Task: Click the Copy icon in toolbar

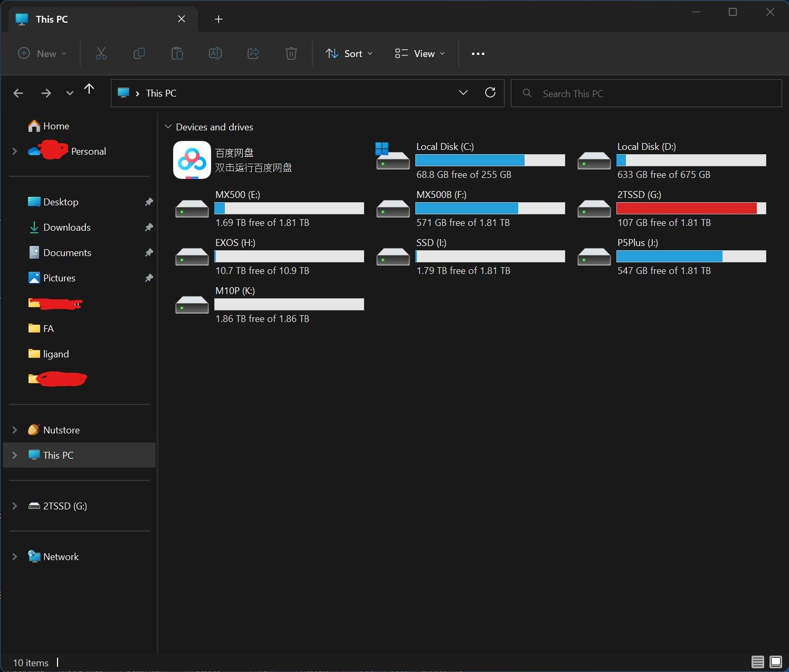Action: coord(139,53)
